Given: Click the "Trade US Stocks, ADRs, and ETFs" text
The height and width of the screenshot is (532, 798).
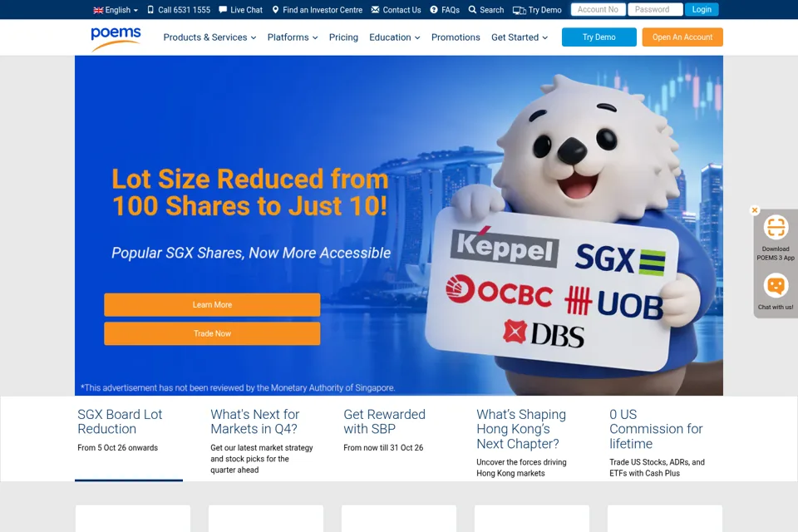Looking at the screenshot, I should (x=657, y=467).
